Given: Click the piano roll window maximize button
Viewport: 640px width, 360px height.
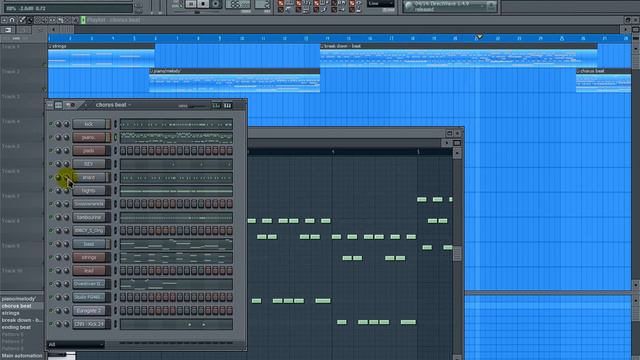Looking at the screenshot, I should 449,133.
